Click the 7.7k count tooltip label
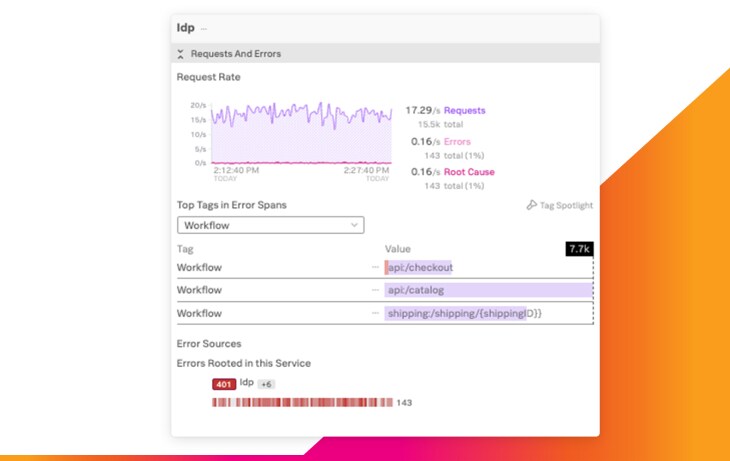 (x=579, y=249)
